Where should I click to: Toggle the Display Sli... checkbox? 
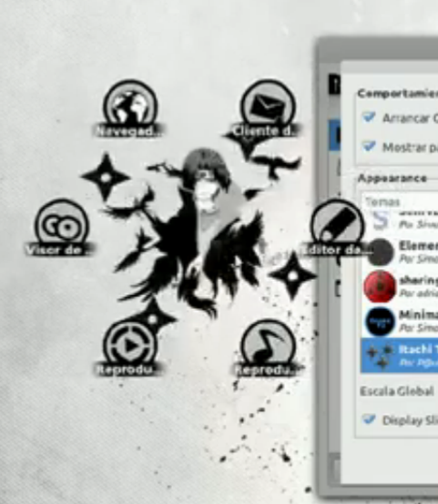(368, 419)
